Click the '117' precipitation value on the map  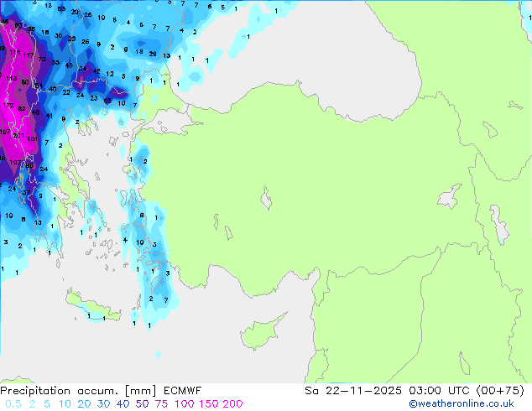coord(29,55)
